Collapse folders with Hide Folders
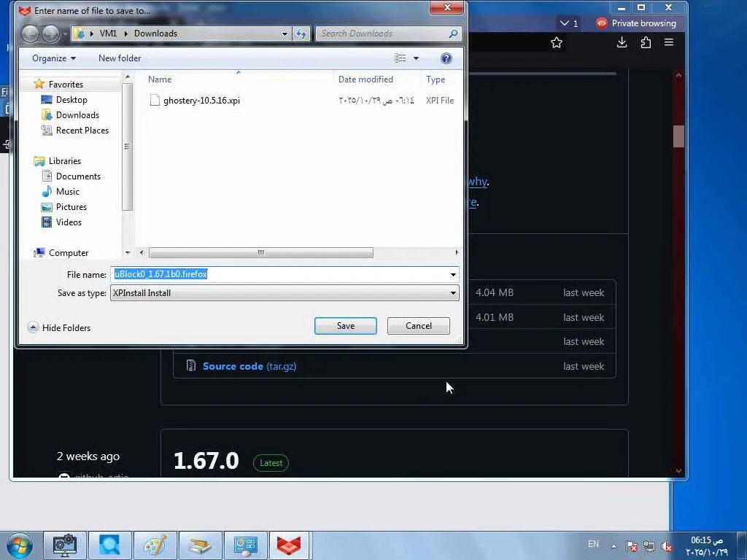This screenshot has width=747, height=560. coord(60,327)
